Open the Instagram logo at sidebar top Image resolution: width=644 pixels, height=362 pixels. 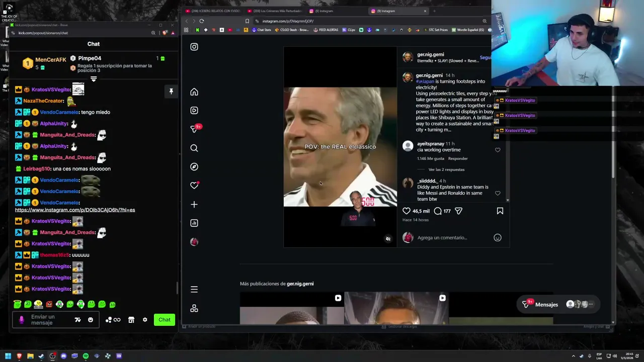pos(194,47)
